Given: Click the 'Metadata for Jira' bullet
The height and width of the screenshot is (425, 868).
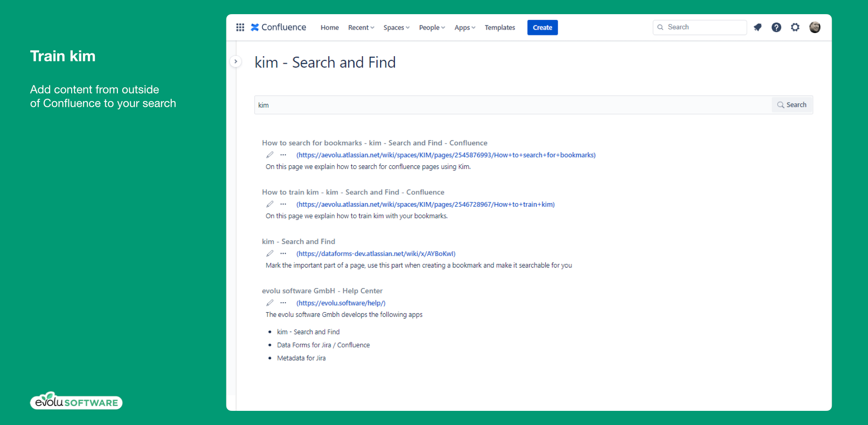Looking at the screenshot, I should (x=301, y=358).
